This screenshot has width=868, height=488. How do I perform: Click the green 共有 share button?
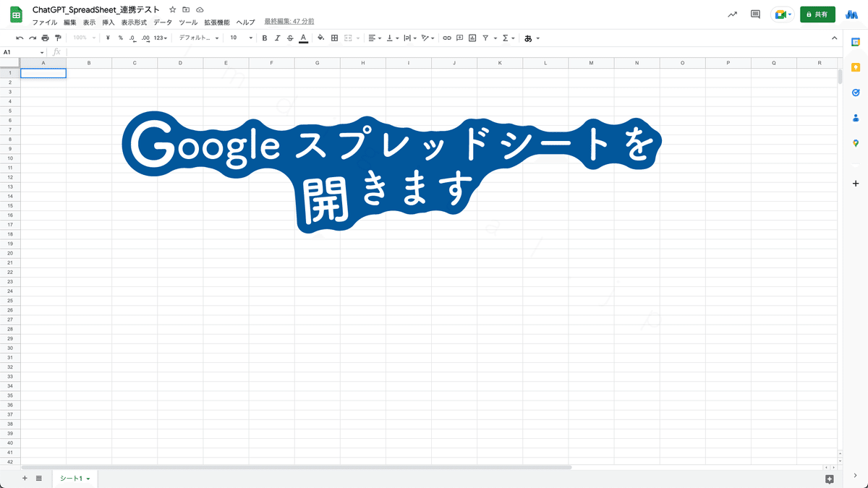pyautogui.click(x=817, y=14)
